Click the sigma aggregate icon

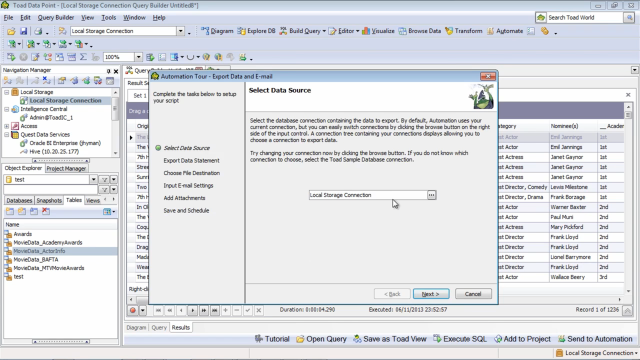coord(83,57)
